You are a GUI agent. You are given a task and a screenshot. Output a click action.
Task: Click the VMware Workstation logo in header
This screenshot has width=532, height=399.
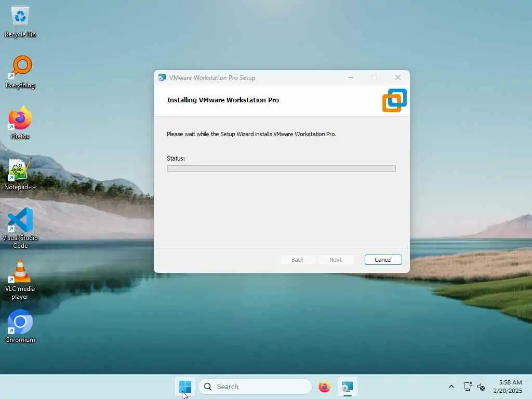(x=394, y=100)
